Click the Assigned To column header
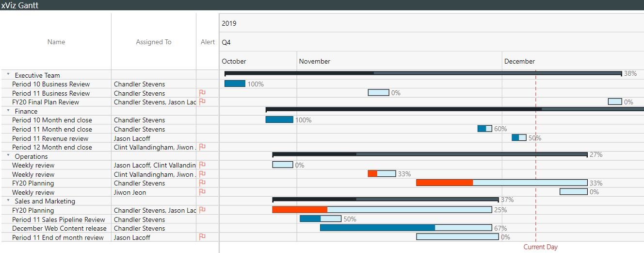 coord(154,42)
